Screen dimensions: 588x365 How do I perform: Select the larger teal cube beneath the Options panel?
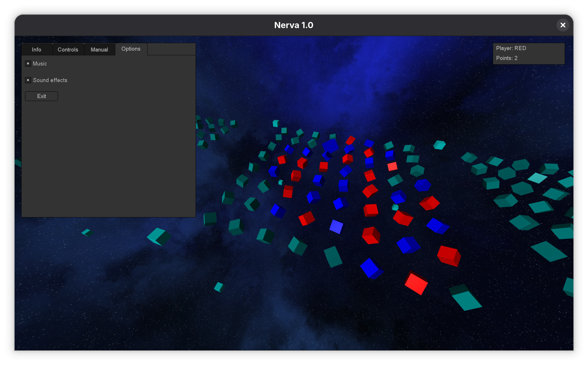coord(159,236)
